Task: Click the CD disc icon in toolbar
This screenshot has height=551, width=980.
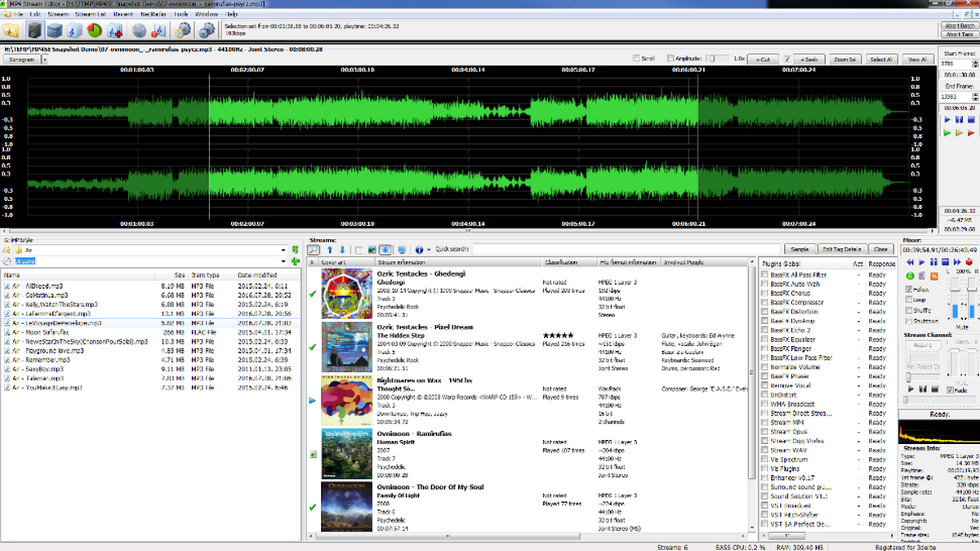Action: [139, 30]
